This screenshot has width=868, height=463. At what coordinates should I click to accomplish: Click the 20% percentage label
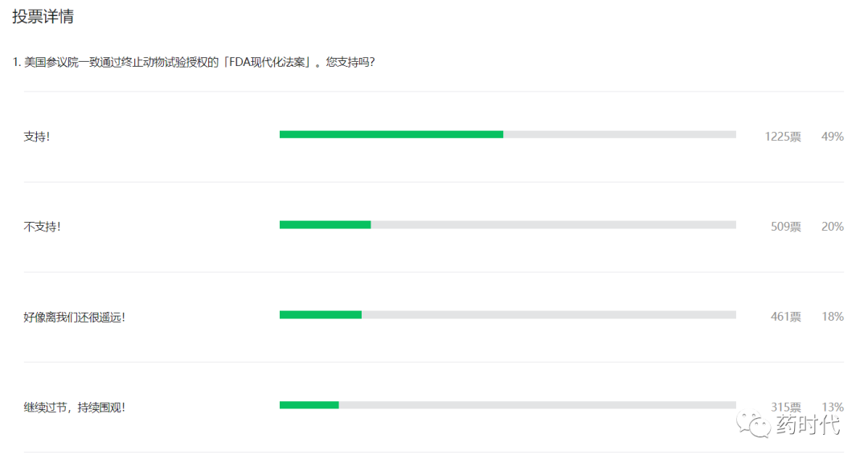pyautogui.click(x=833, y=227)
